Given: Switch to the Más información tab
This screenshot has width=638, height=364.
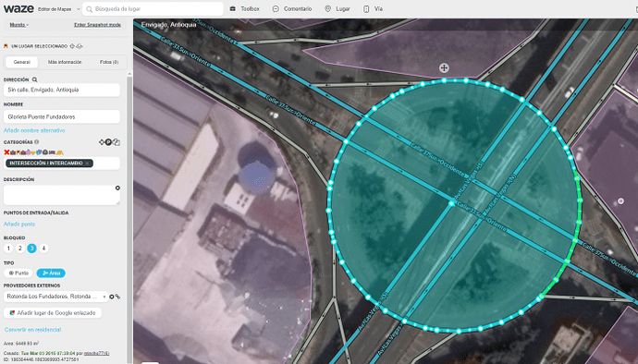Looking at the screenshot, I should 65,62.
